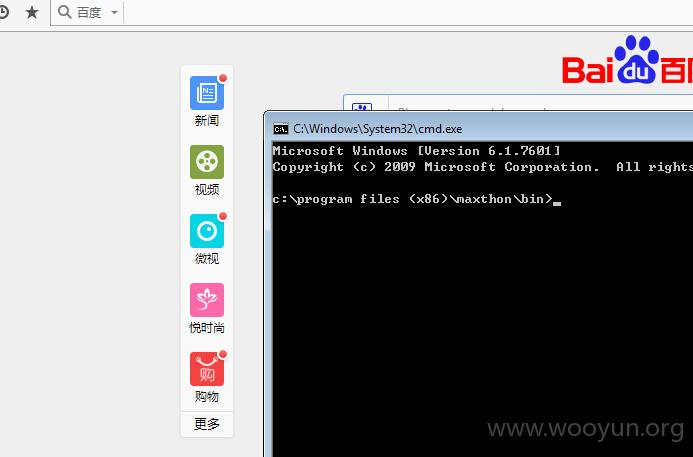Click the 悦时尚 label text

(207, 328)
